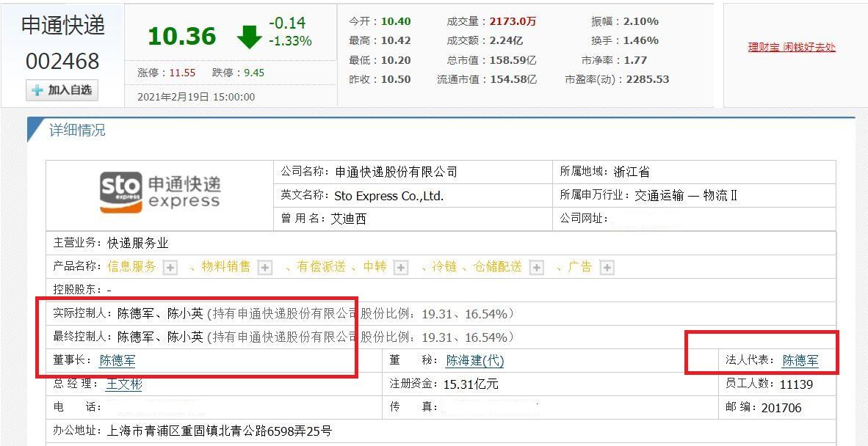Image resolution: width=868 pixels, height=446 pixels.
Task: Click the region value 浙江省
Action: pos(632,172)
